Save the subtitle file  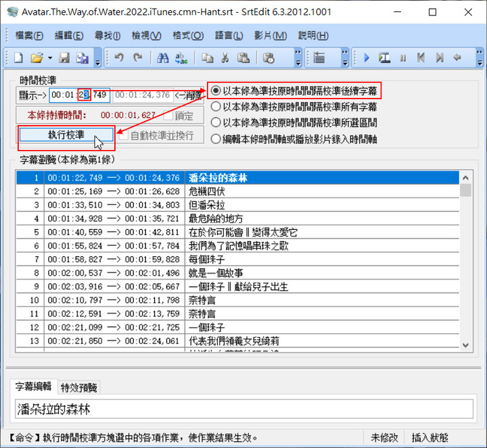64,57
